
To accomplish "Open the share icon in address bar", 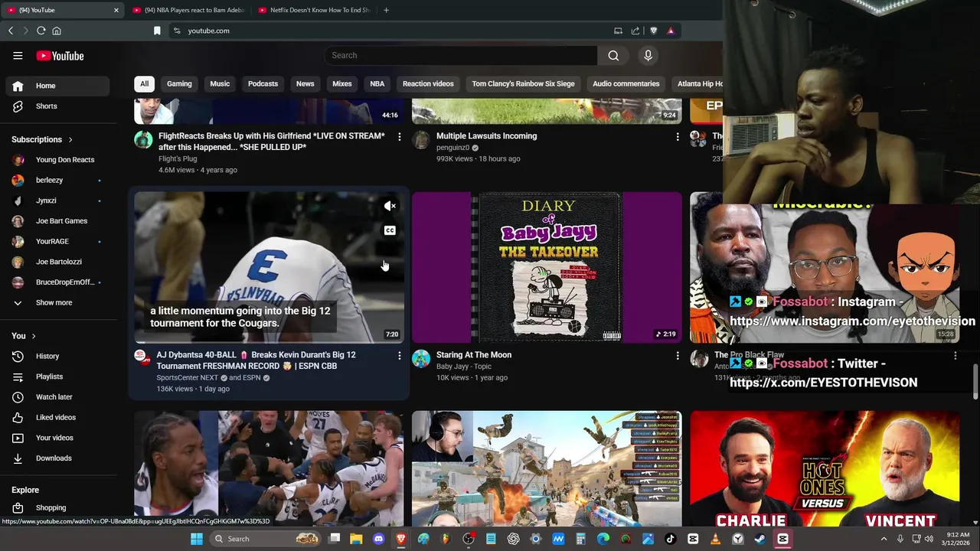I will (x=635, y=31).
